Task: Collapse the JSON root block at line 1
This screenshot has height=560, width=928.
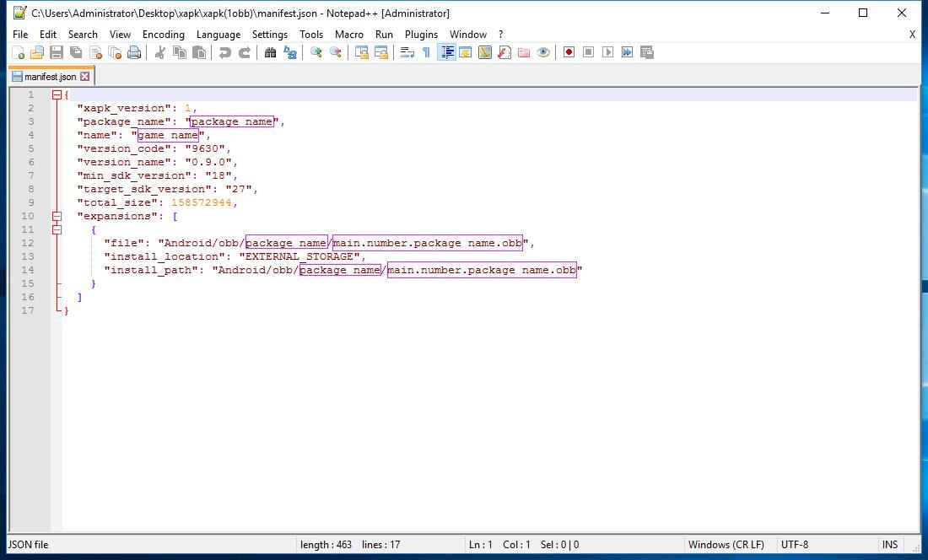Action: (x=57, y=94)
